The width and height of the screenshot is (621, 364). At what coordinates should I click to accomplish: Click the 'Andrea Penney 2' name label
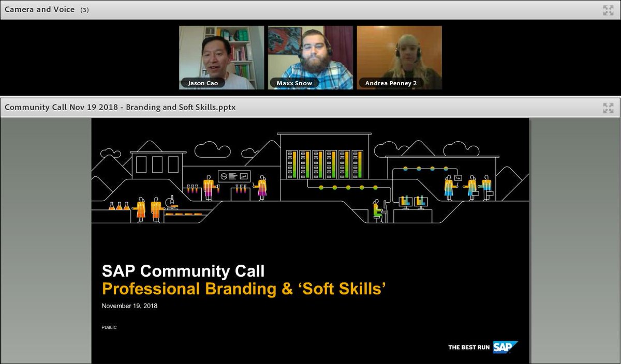(391, 83)
